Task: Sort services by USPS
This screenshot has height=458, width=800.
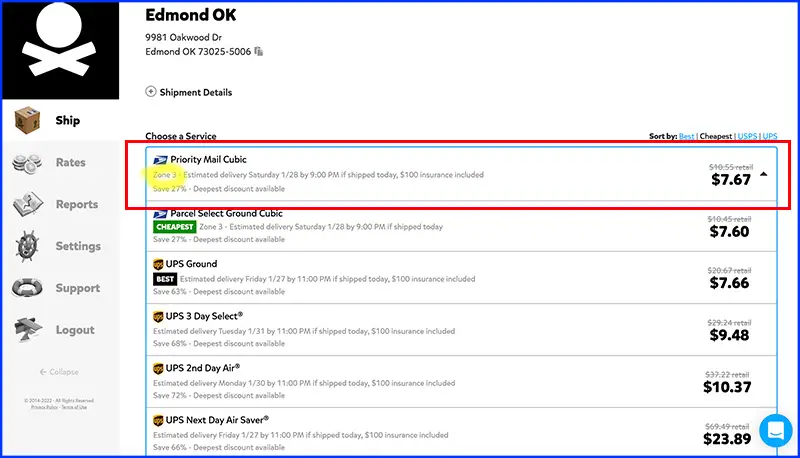Action: 747,136
